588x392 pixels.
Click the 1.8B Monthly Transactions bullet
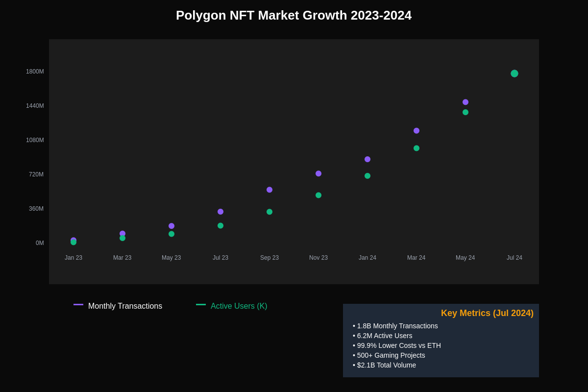tap(395, 326)
